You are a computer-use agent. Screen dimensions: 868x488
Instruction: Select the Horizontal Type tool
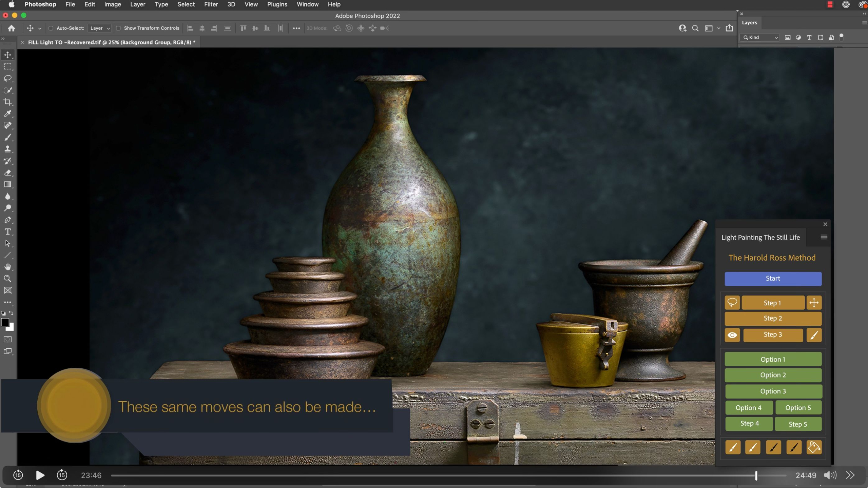point(7,232)
